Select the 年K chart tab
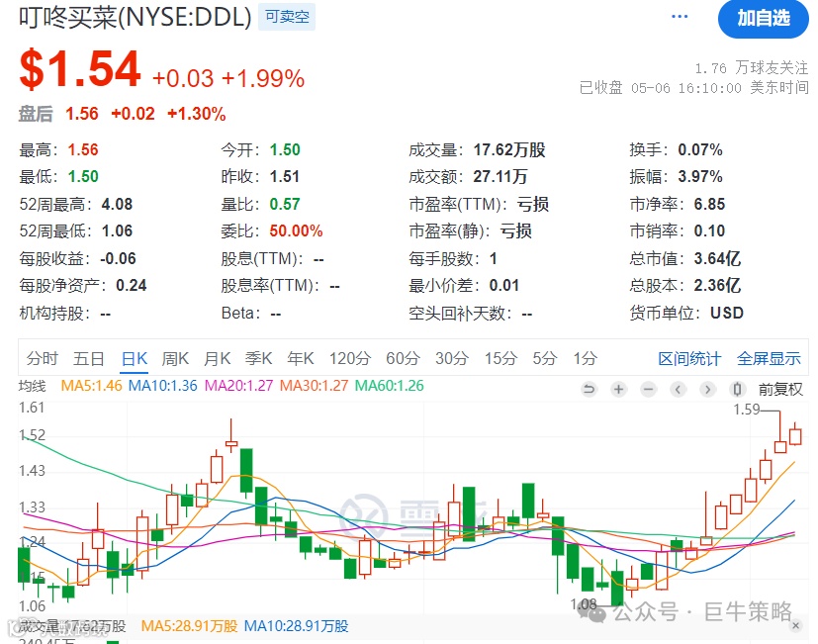 [x=301, y=358]
